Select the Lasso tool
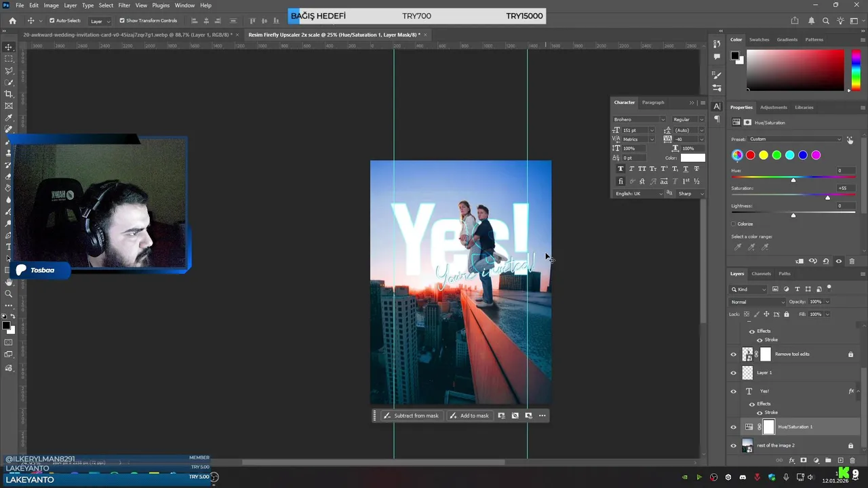The image size is (868, 488). (9, 70)
